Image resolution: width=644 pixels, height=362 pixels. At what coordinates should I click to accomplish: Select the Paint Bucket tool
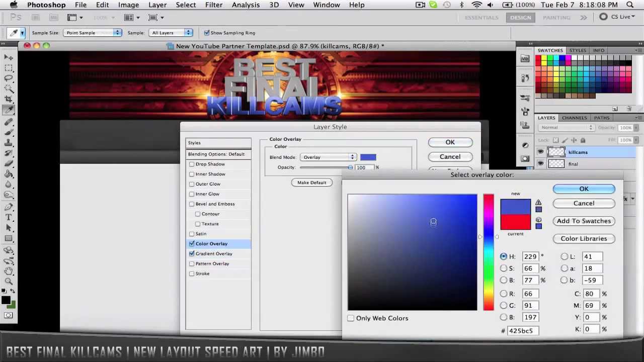pos(9,174)
